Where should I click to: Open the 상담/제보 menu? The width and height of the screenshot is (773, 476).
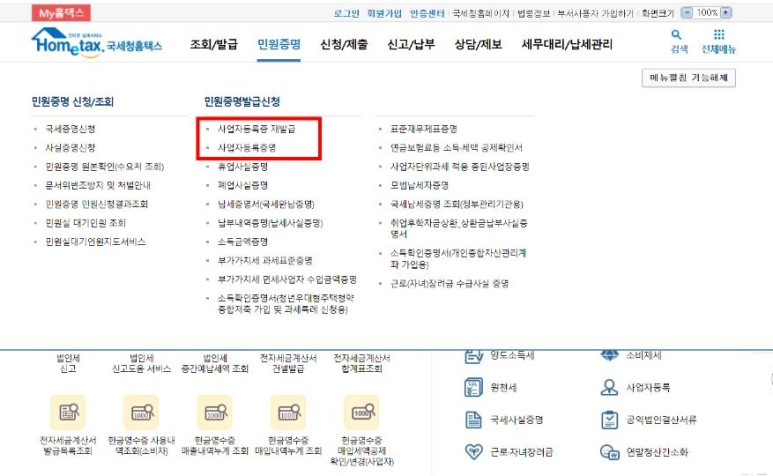pos(478,44)
